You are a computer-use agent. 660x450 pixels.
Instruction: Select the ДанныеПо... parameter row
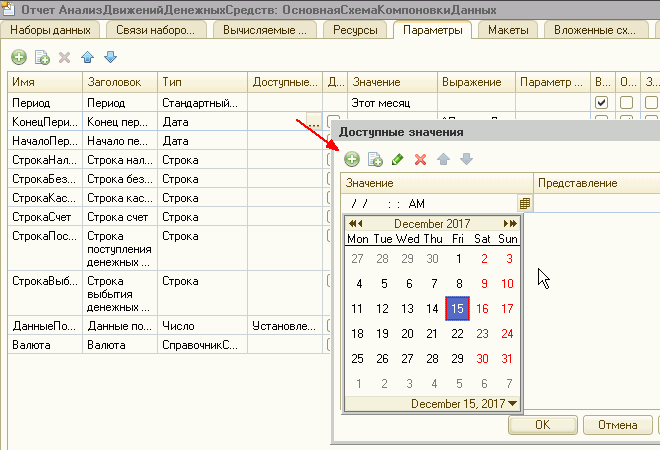pyautogui.click(x=45, y=326)
